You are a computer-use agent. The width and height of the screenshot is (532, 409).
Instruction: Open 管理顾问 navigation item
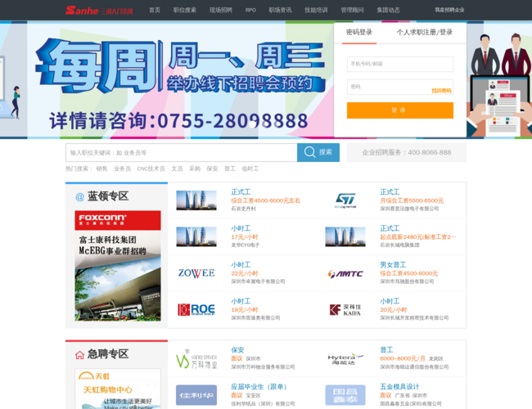(352, 10)
